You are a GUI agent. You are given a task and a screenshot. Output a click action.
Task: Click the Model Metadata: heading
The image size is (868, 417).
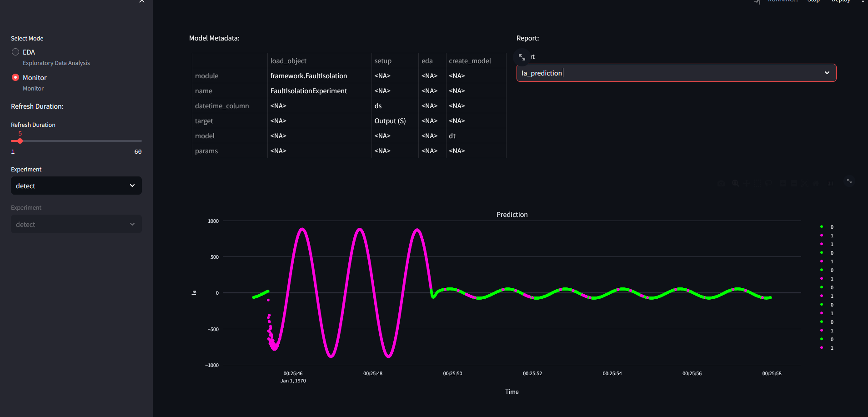pos(214,38)
